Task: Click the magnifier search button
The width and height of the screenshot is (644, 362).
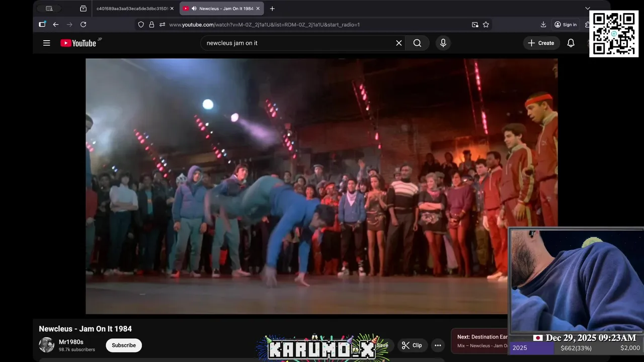Action: [x=417, y=43]
